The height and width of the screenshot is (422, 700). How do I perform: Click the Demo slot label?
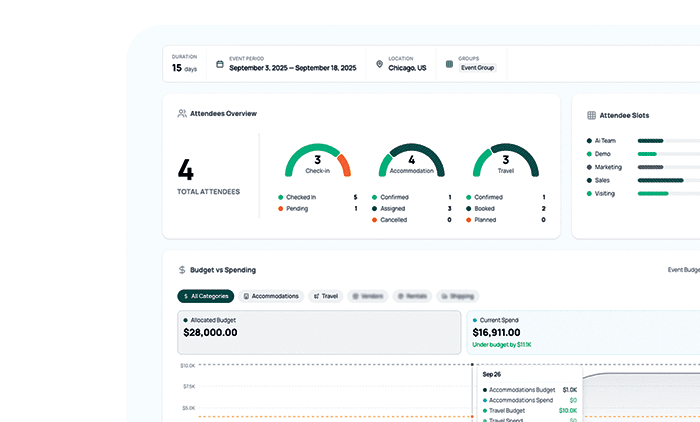click(603, 154)
